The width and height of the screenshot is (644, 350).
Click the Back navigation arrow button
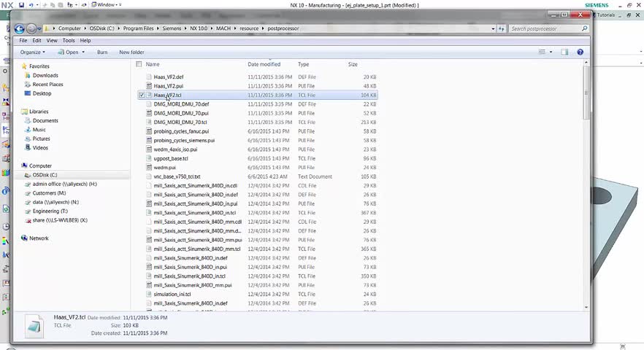click(x=19, y=28)
